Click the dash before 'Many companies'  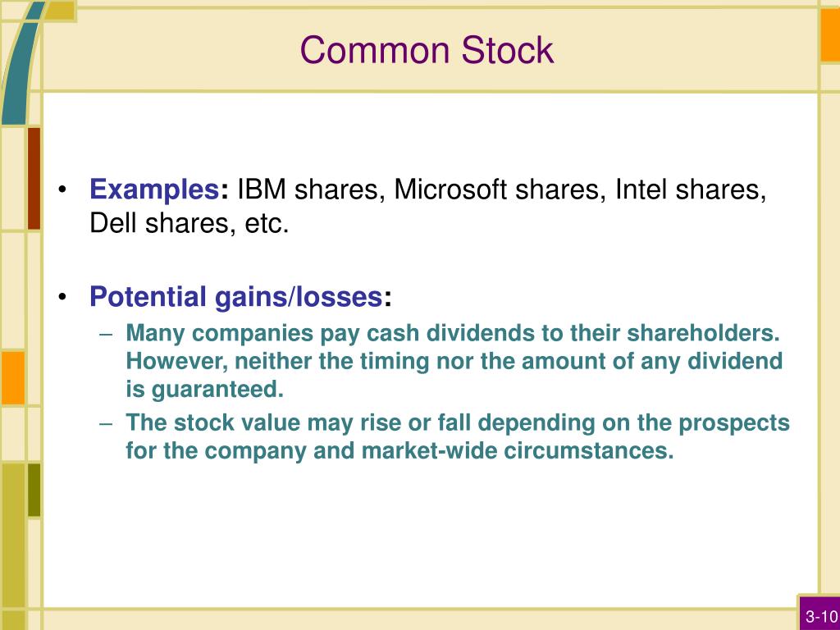click(106, 334)
